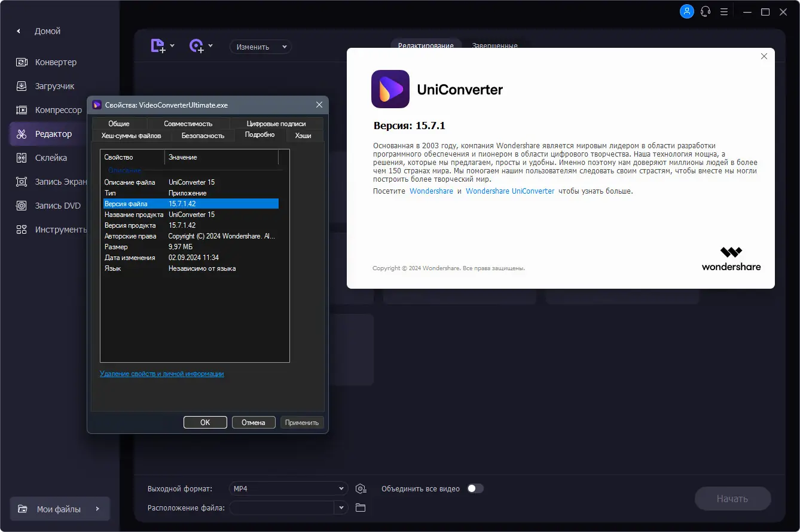Click the Отмена button
Viewport: 800px width, 532px height.
[x=254, y=423]
